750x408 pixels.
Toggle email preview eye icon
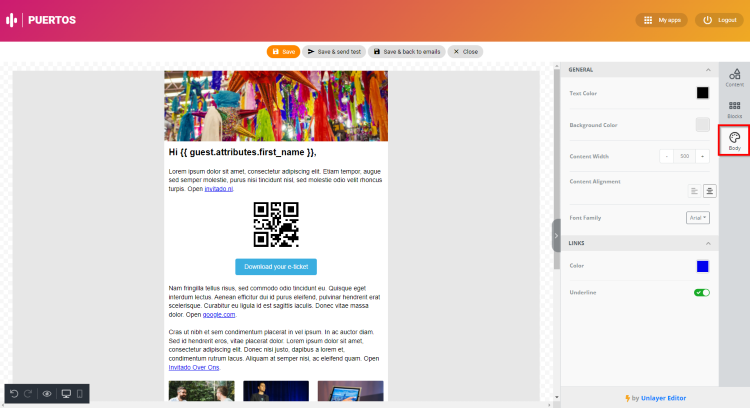(x=47, y=394)
